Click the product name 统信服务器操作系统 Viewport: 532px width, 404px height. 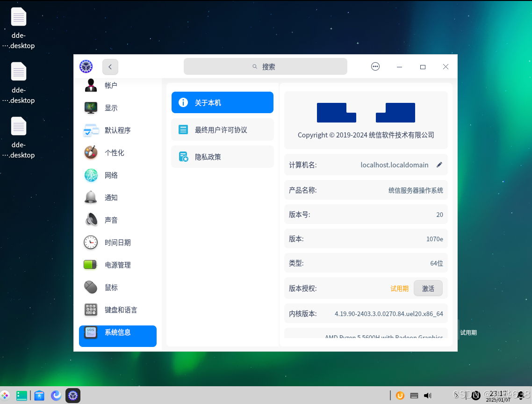pos(416,190)
